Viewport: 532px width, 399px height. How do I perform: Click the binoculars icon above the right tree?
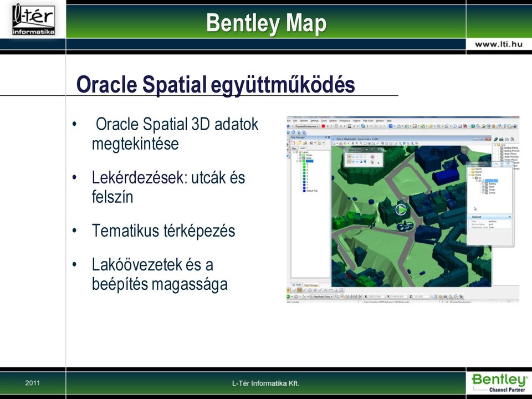[x=507, y=139]
